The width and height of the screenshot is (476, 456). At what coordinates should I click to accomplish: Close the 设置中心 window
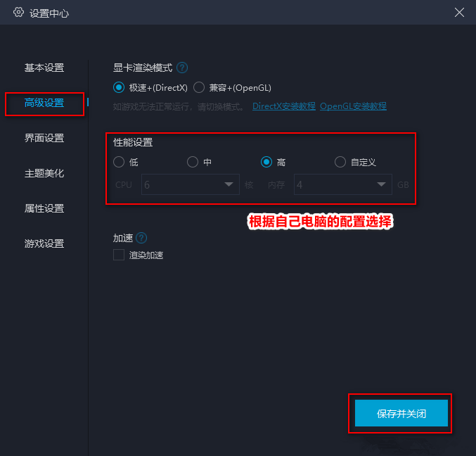459,13
